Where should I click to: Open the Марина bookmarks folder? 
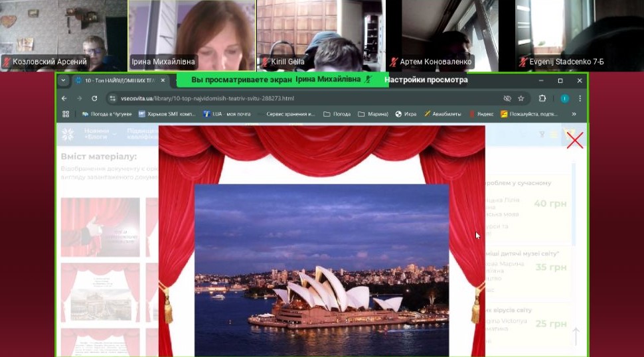tap(373, 114)
